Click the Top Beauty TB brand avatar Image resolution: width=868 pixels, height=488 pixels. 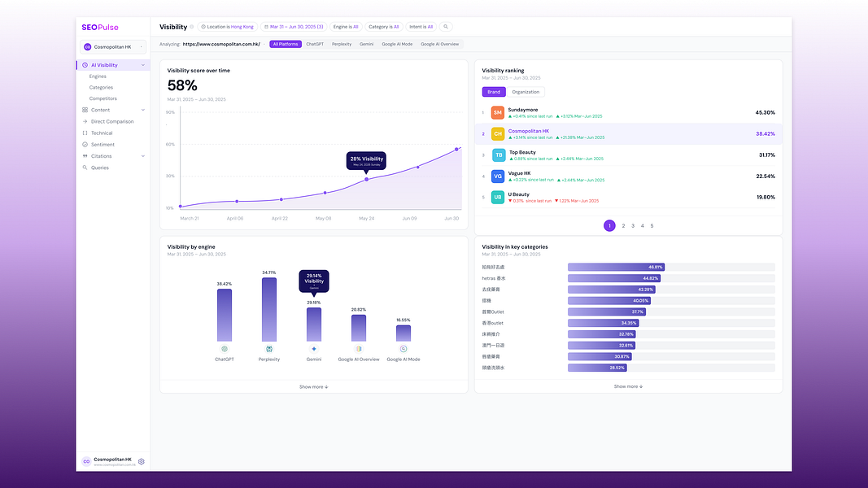click(x=499, y=155)
